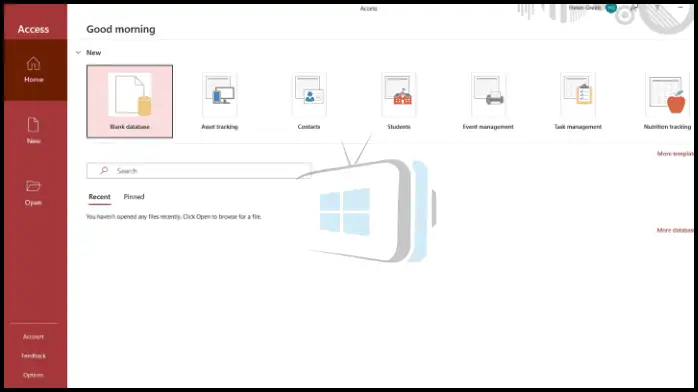
Task: Collapse the New section chevron
Action: click(x=78, y=53)
